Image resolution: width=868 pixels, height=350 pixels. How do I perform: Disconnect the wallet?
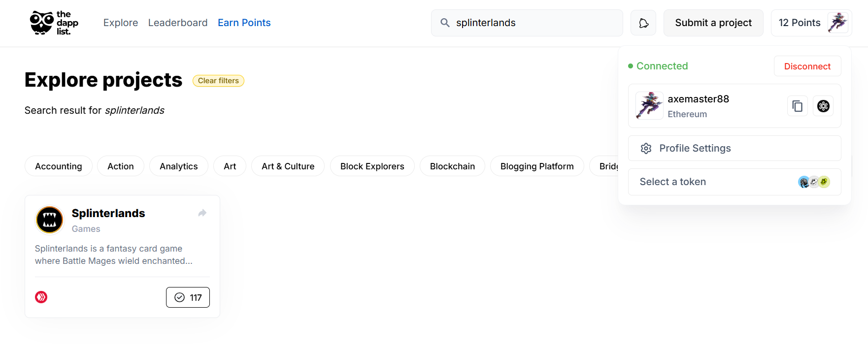click(807, 66)
